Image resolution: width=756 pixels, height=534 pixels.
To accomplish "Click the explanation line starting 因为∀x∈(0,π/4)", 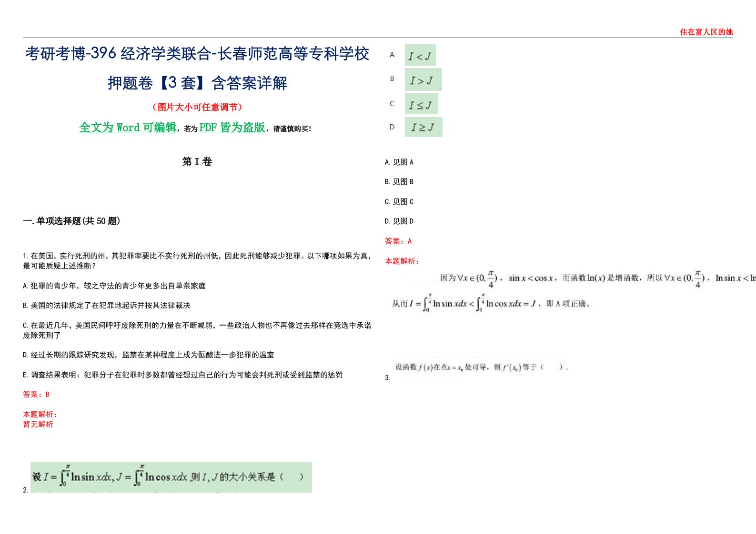I will (x=598, y=279).
